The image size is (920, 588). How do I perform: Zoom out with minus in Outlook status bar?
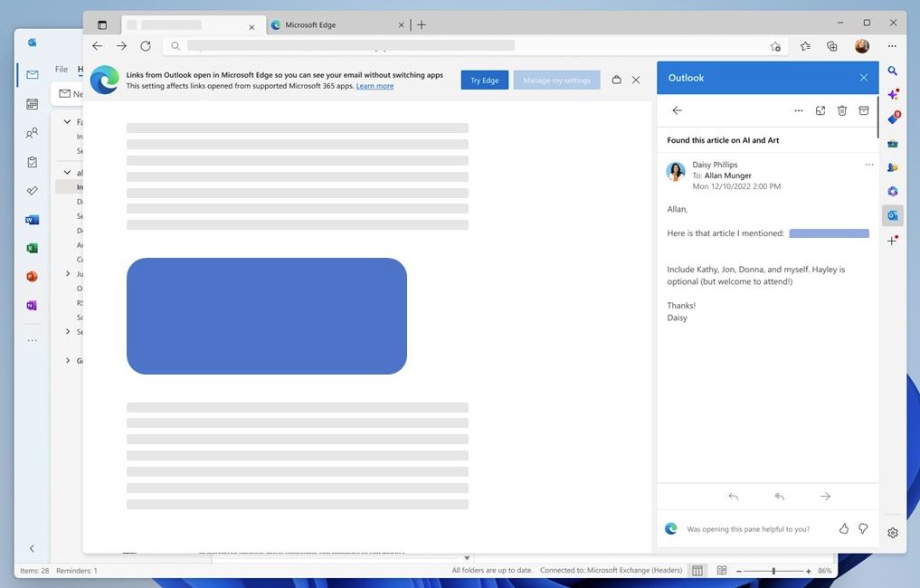[x=739, y=571]
